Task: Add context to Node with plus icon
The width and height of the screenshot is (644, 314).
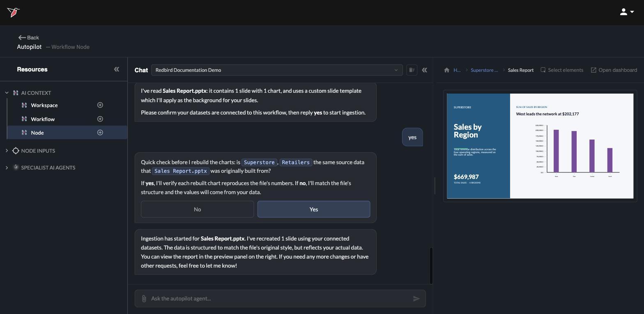Action: click(100, 133)
